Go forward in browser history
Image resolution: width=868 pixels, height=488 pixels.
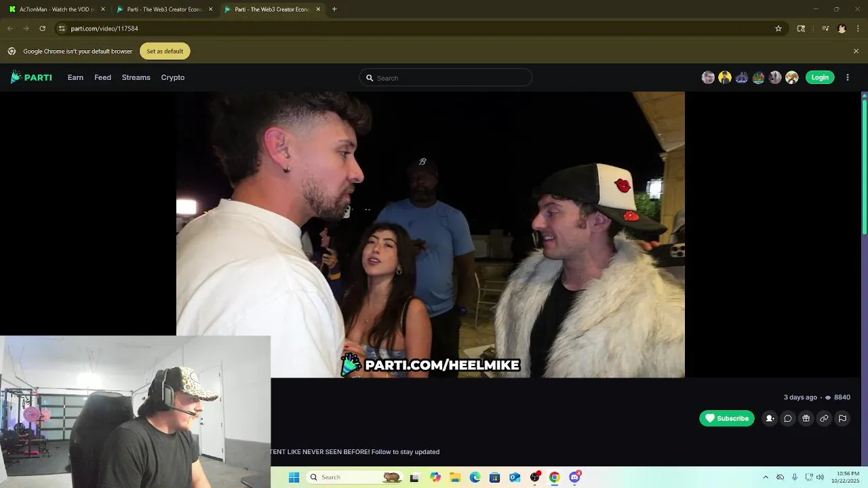pyautogui.click(x=26, y=28)
